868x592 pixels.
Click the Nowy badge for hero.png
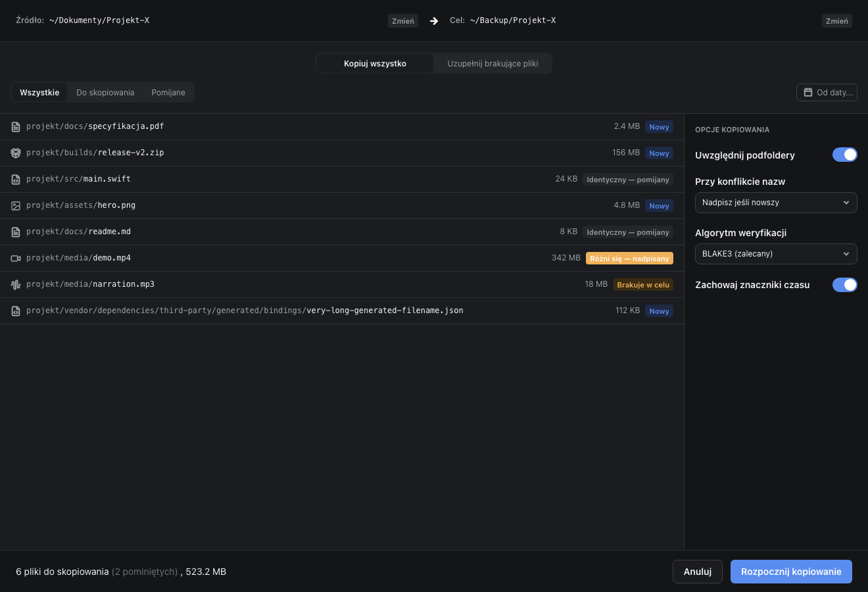(659, 206)
